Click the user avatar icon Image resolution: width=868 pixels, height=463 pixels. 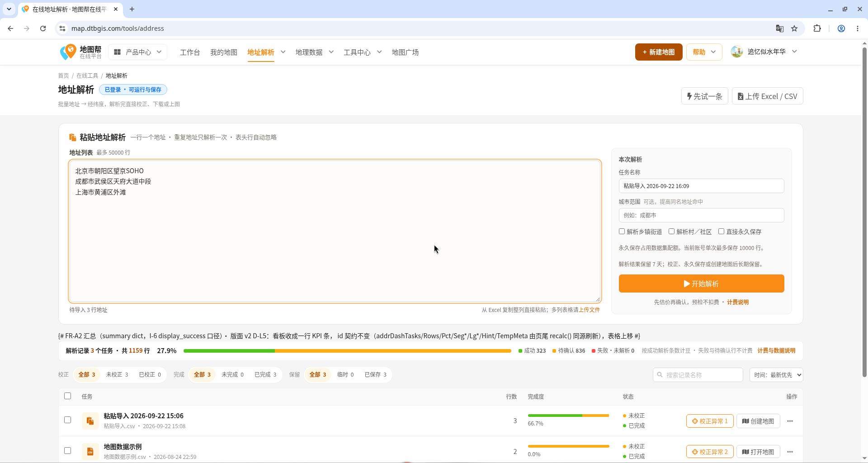(x=737, y=52)
